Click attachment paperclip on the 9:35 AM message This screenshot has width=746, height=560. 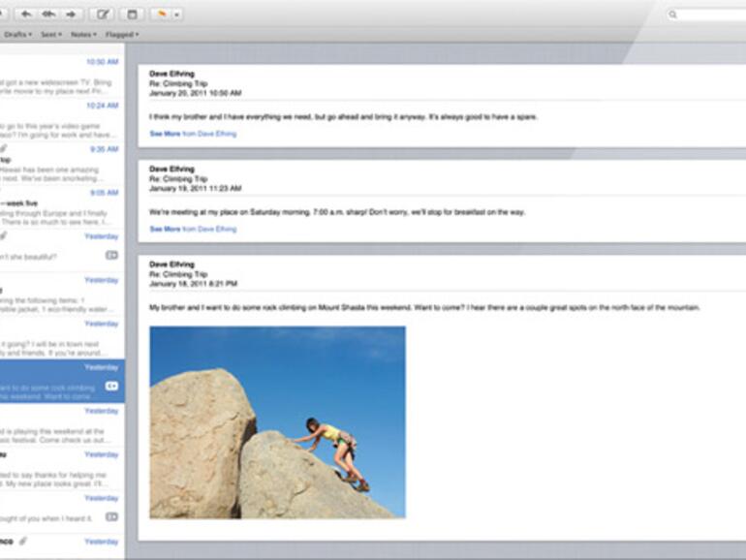(x=4, y=149)
